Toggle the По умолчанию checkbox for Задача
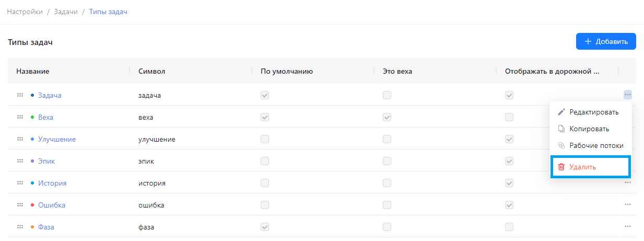644x241 pixels. click(x=265, y=95)
